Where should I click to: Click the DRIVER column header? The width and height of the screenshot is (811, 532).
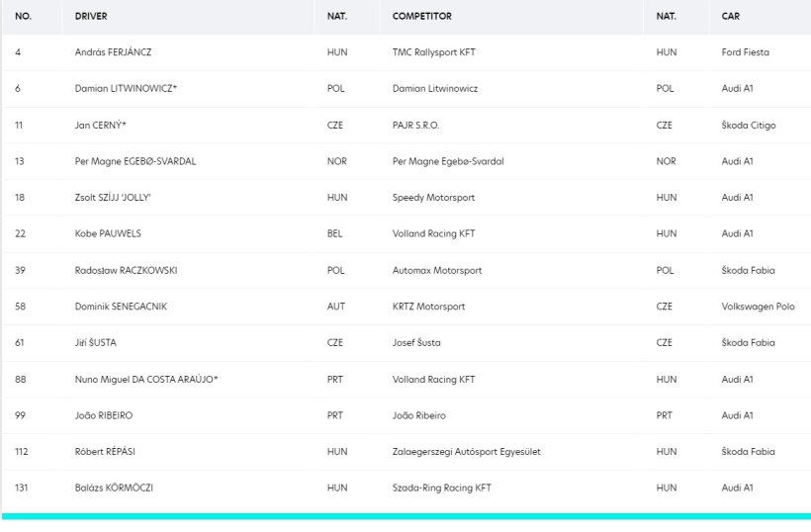coord(91,16)
